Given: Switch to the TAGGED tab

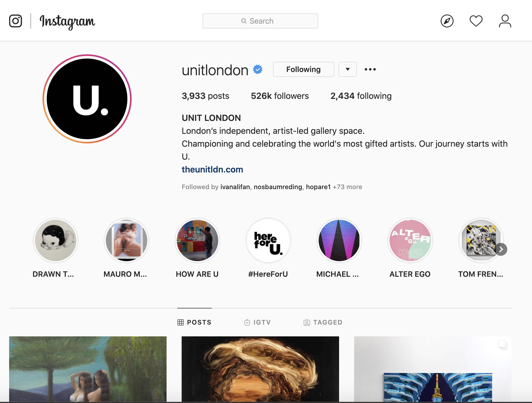Looking at the screenshot, I should (323, 322).
